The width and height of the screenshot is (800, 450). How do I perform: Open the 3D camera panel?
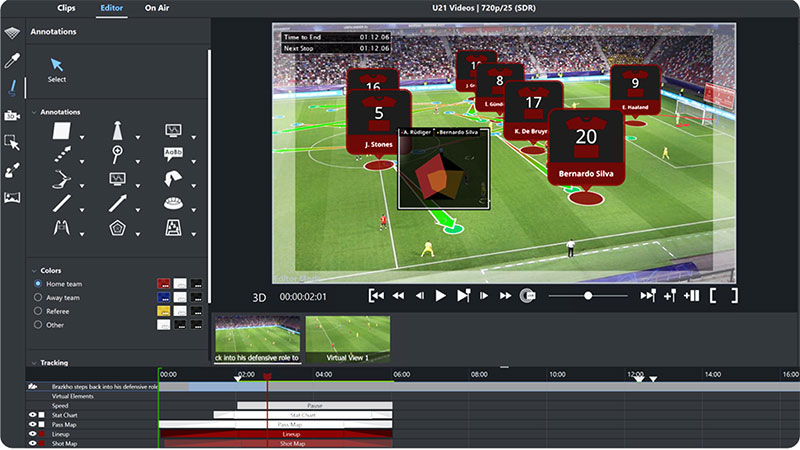(12, 116)
